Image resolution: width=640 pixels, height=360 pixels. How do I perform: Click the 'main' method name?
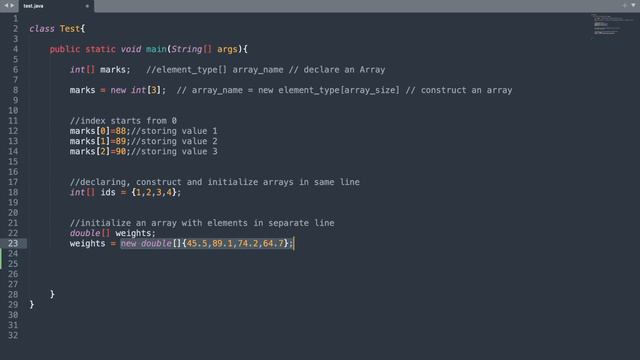[x=156, y=49]
